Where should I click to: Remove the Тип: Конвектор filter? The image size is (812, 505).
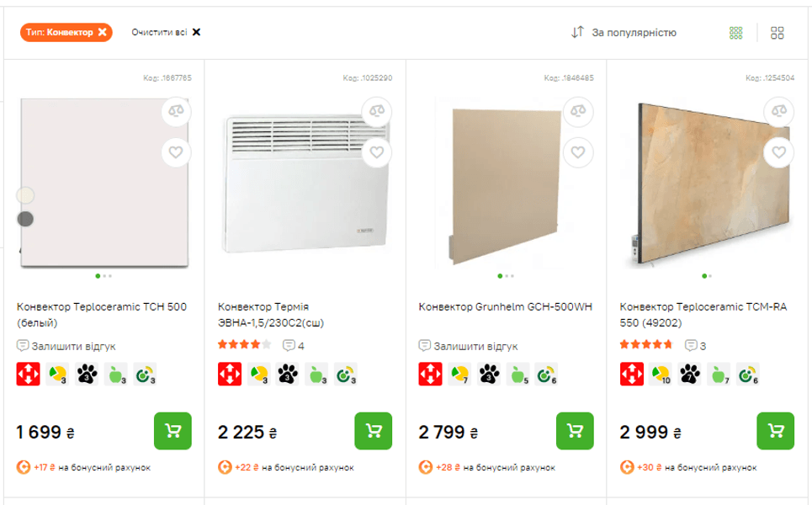coord(103,32)
